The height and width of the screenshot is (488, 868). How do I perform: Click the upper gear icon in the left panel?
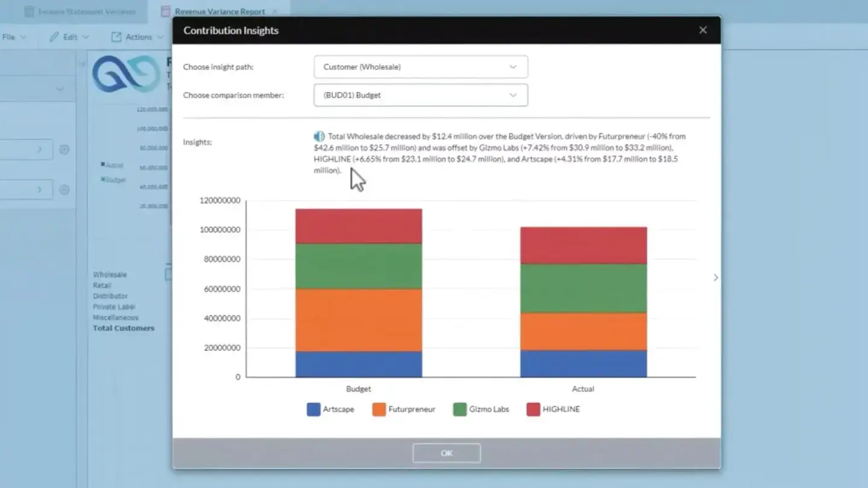pyautogui.click(x=64, y=149)
